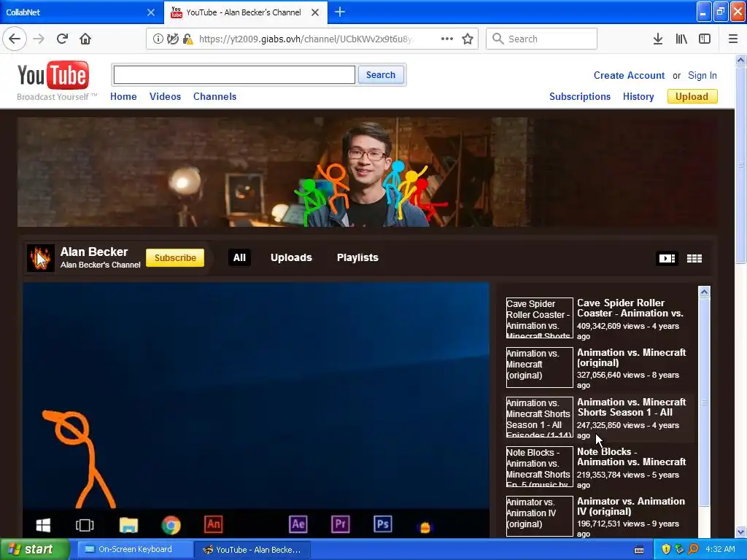This screenshot has width=747, height=560.
Task: Open site information icon in address bar
Action: pyautogui.click(x=158, y=39)
